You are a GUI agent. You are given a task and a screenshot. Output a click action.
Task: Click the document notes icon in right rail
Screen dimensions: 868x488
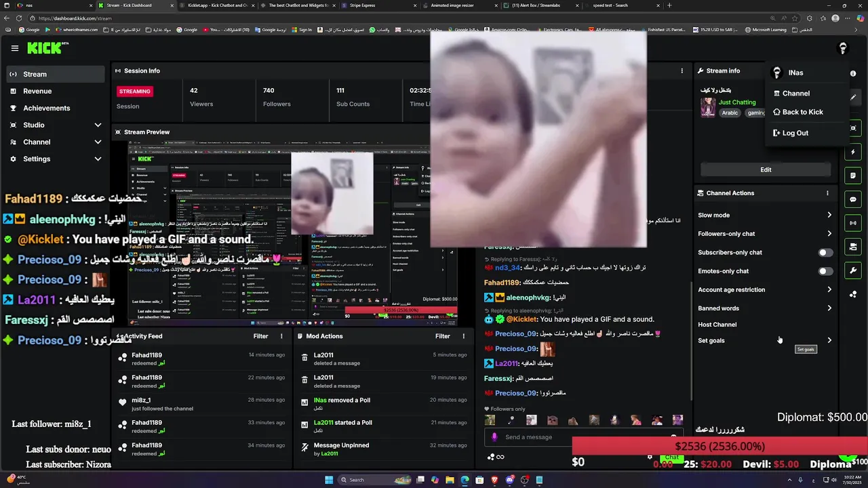click(x=853, y=176)
